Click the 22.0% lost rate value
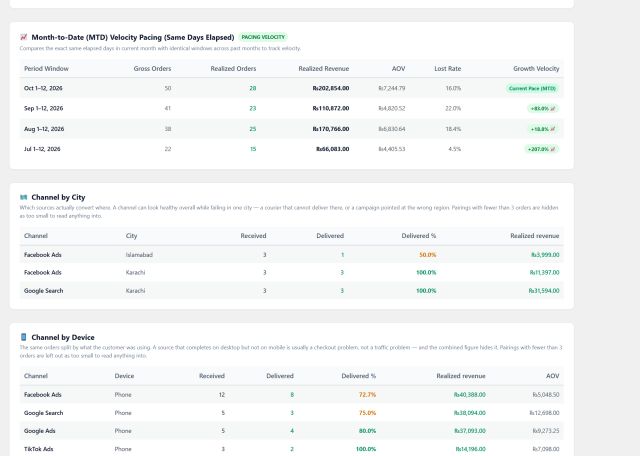640x456 pixels. point(453,109)
